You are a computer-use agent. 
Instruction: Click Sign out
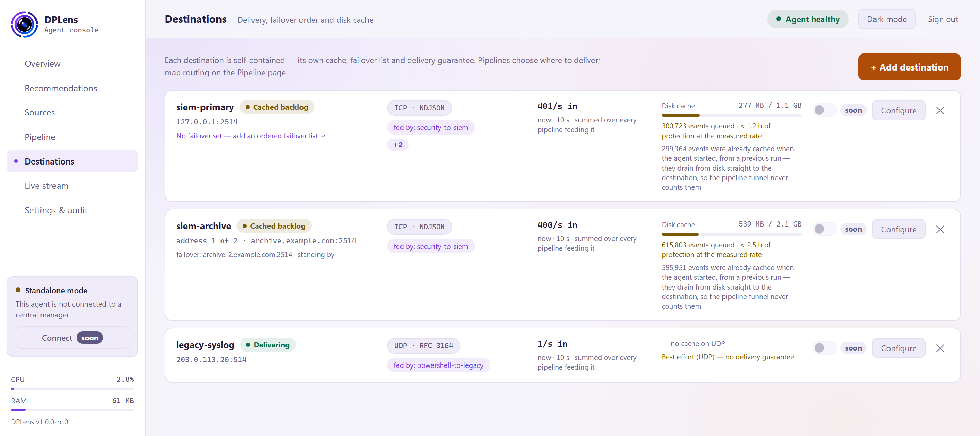click(942, 19)
